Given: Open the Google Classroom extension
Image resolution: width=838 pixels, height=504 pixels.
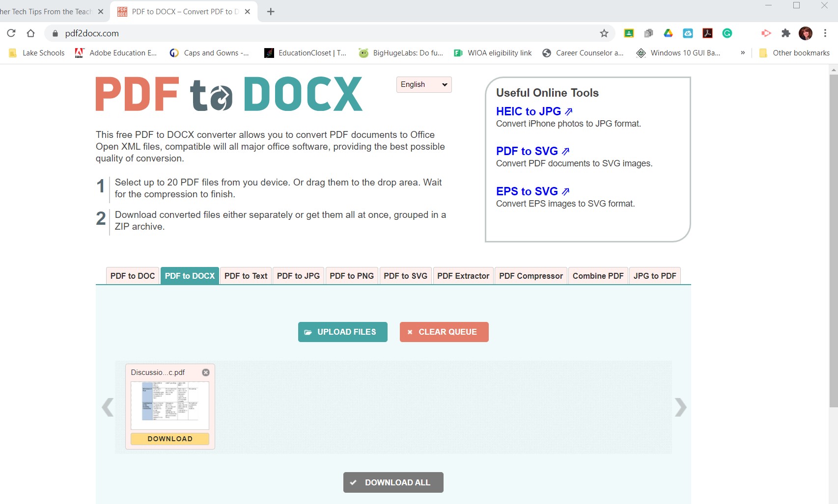Looking at the screenshot, I should click(629, 33).
